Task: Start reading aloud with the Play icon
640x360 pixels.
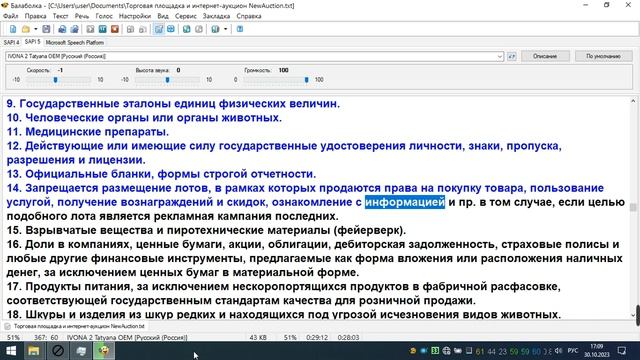Action: click(x=90, y=29)
